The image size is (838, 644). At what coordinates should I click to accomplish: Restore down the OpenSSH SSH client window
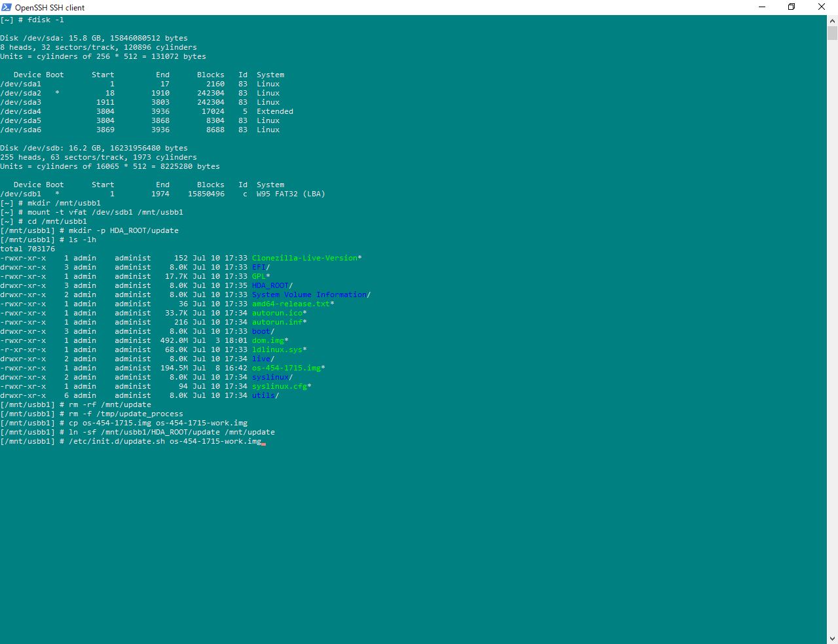(792, 7)
